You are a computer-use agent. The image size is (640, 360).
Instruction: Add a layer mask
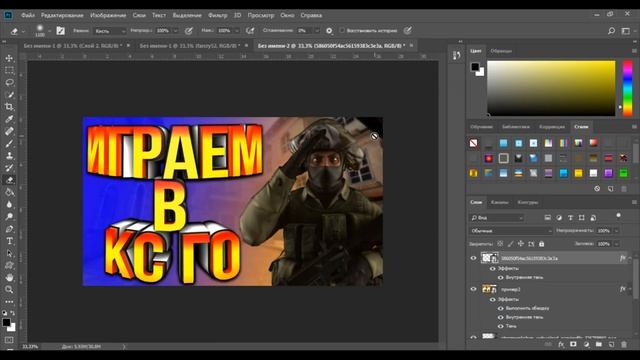coord(573,345)
